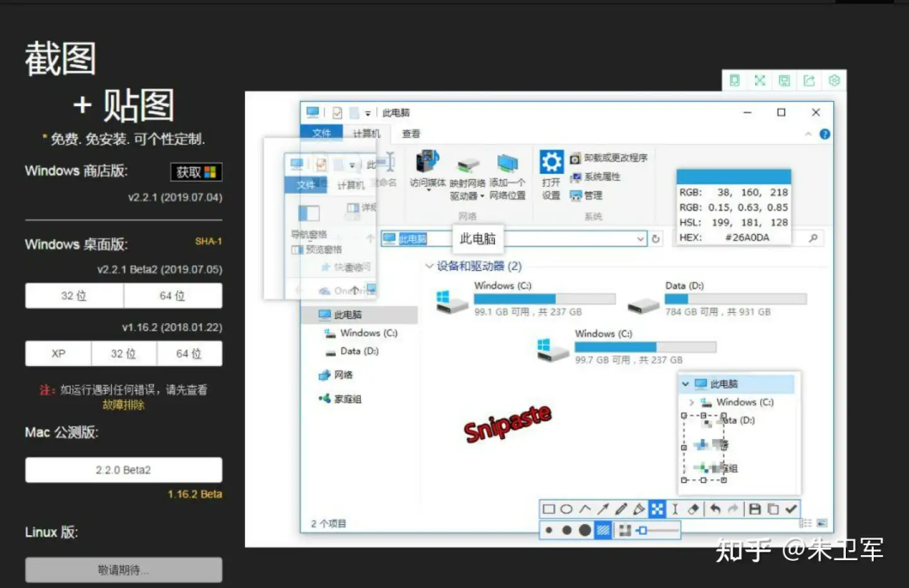The width and height of the screenshot is (909, 588).
Task: Open the Snipaste settings gear icon
Action: (x=833, y=80)
